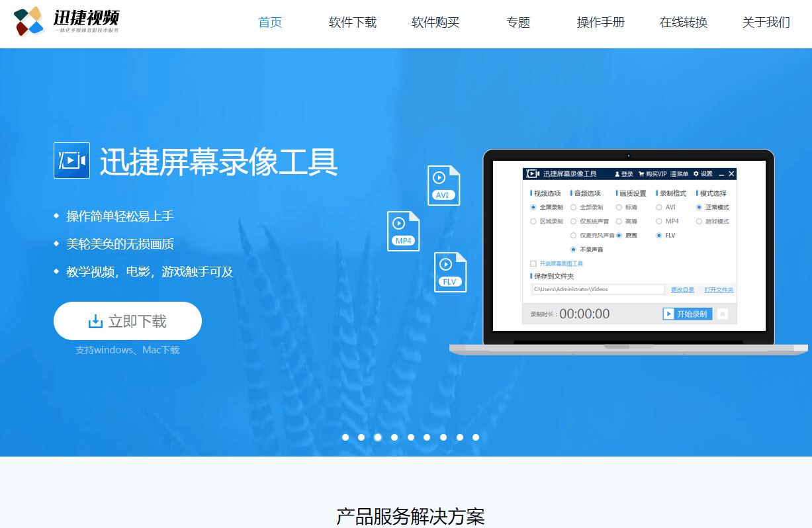812x528 pixels.
Task: Select 游戏模式 game mode
Action: point(699,221)
